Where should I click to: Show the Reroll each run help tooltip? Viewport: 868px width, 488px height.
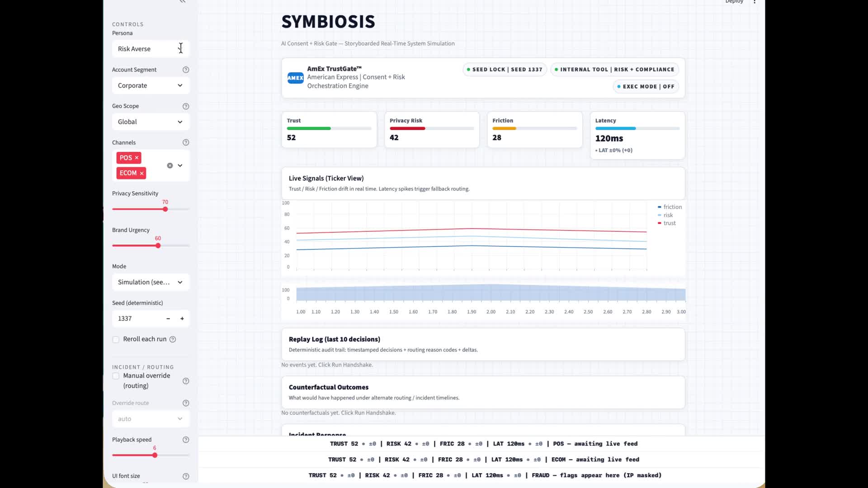click(173, 339)
